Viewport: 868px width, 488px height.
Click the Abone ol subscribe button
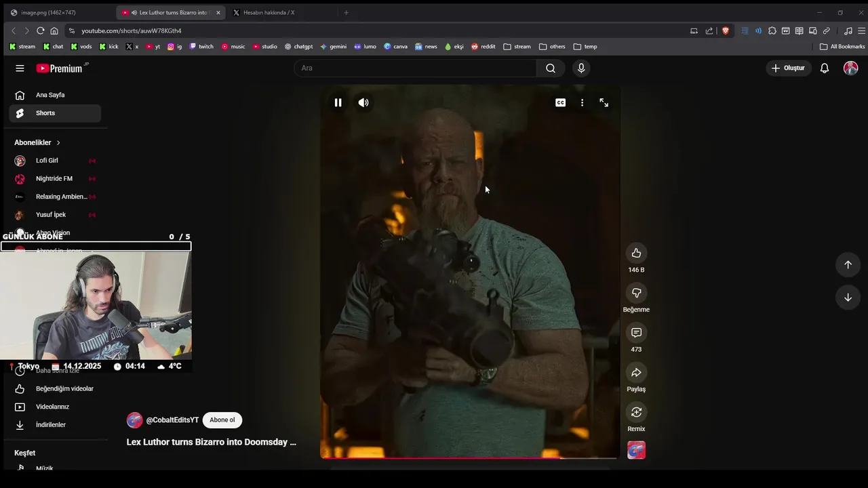(222, 420)
